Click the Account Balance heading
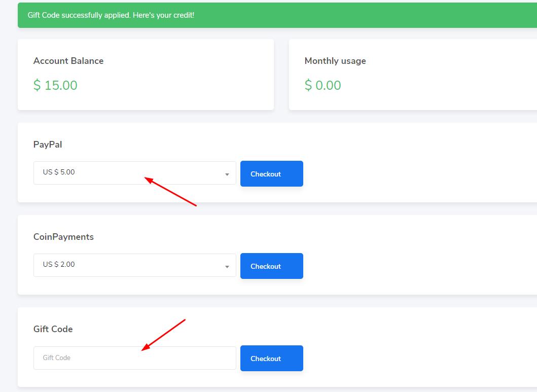The width and height of the screenshot is (537, 392). click(x=68, y=60)
